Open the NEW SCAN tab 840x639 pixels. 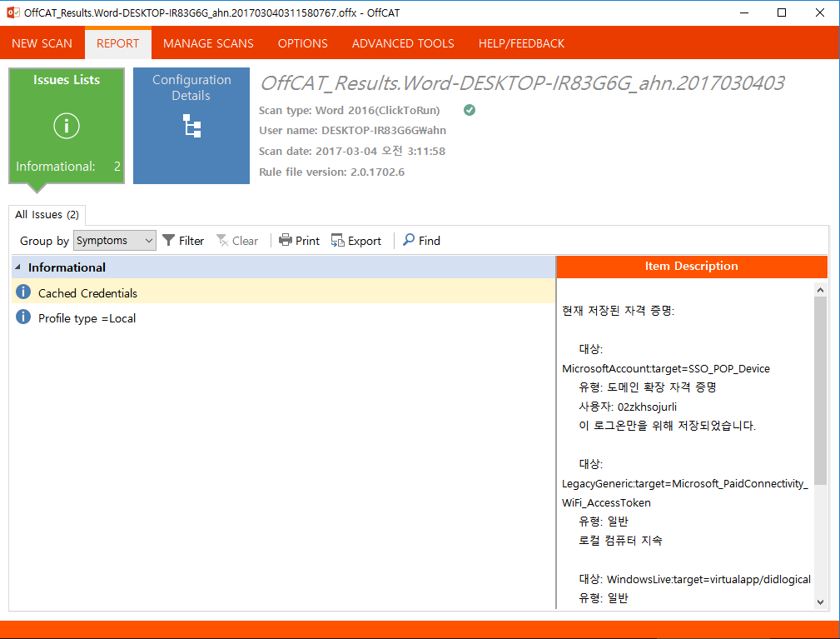pyautogui.click(x=42, y=43)
